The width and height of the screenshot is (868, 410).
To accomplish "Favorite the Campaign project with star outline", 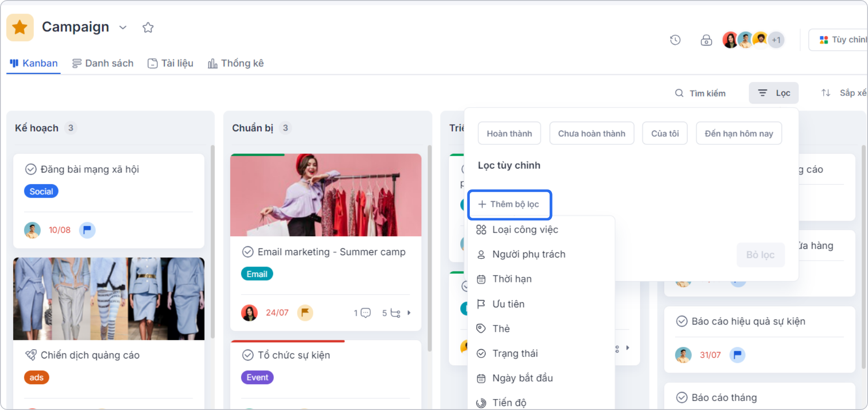I will [x=148, y=28].
